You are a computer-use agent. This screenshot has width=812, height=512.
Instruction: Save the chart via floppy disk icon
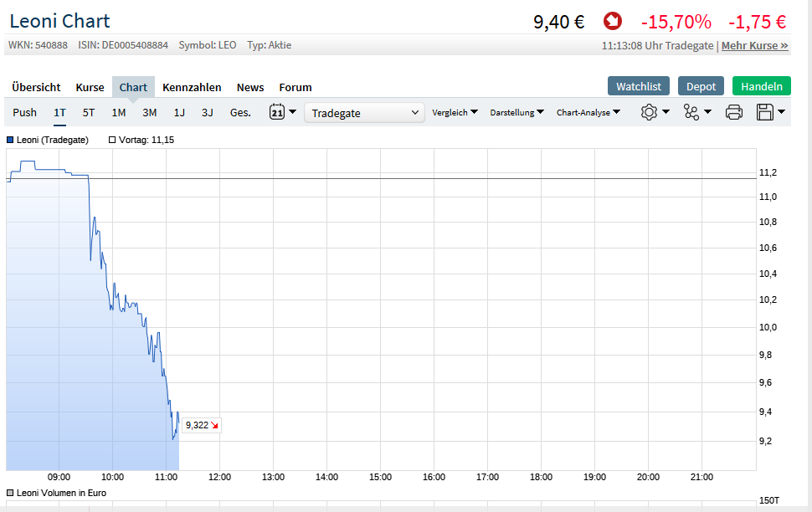coord(765,112)
